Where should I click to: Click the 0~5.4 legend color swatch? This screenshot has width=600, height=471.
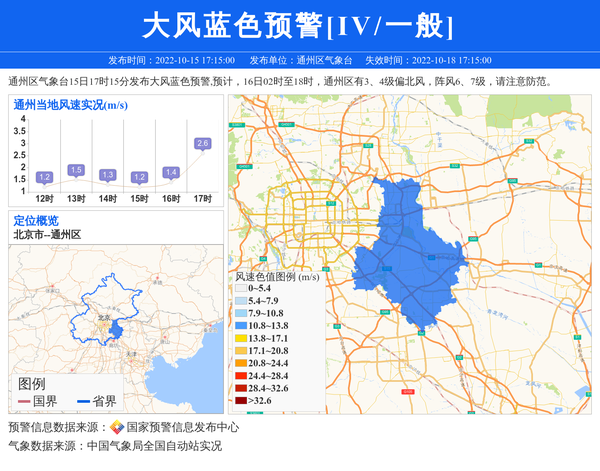pos(239,289)
